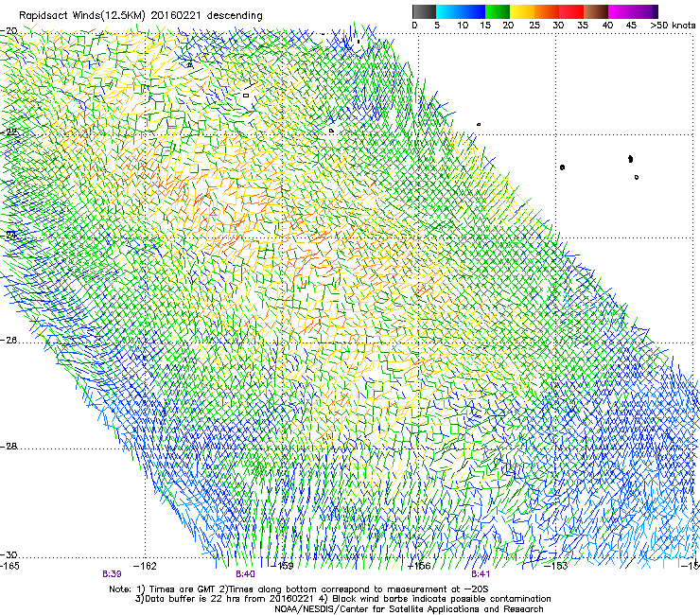700x615 pixels.
Task: Click the '>50 knots' legend label
Action: 673,26
